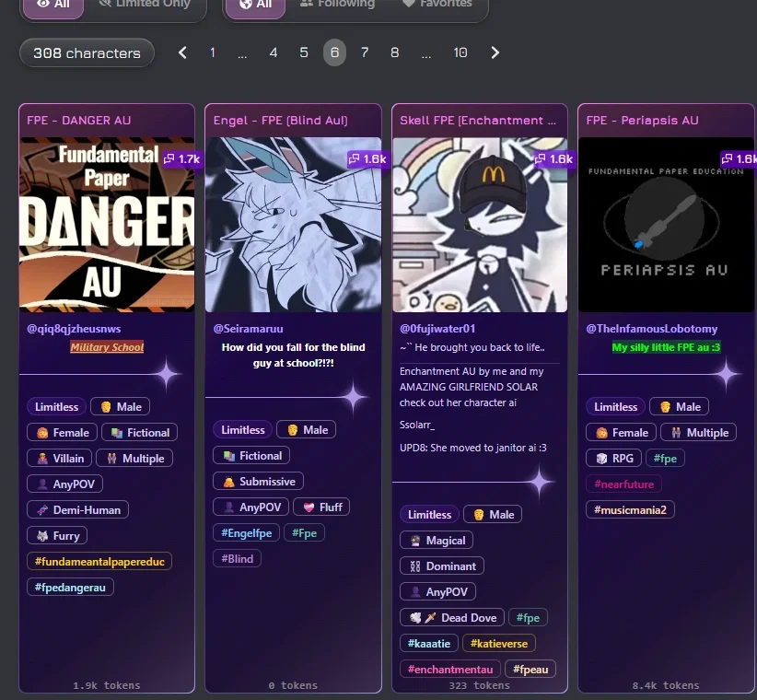Select Fictional tag on Engel card
Screen dimensions: 757x700
coord(251,456)
